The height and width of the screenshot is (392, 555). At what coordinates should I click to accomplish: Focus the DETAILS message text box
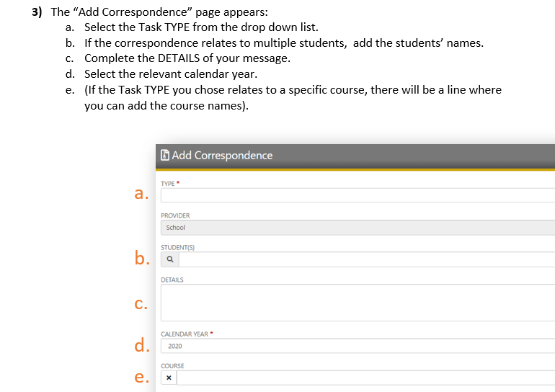point(358,303)
